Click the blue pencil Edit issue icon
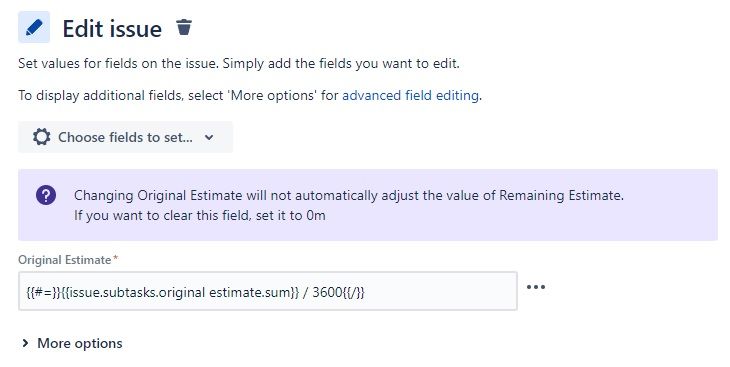 [x=34, y=27]
